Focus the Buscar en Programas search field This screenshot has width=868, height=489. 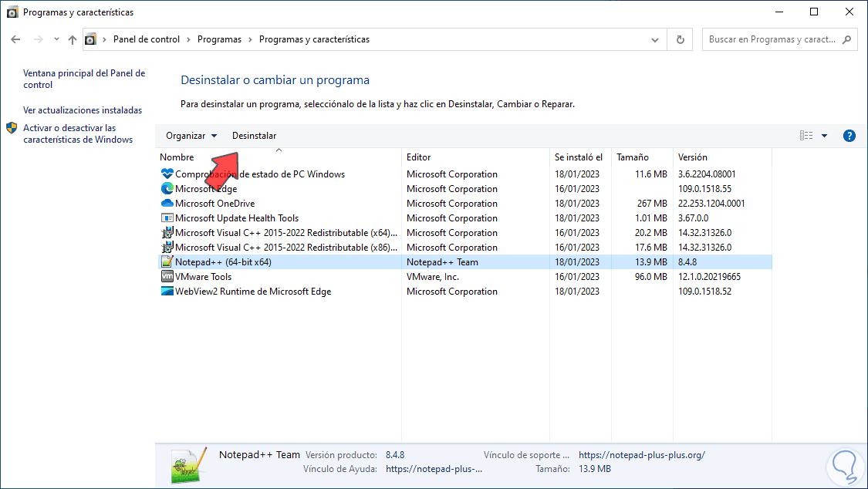(x=773, y=39)
